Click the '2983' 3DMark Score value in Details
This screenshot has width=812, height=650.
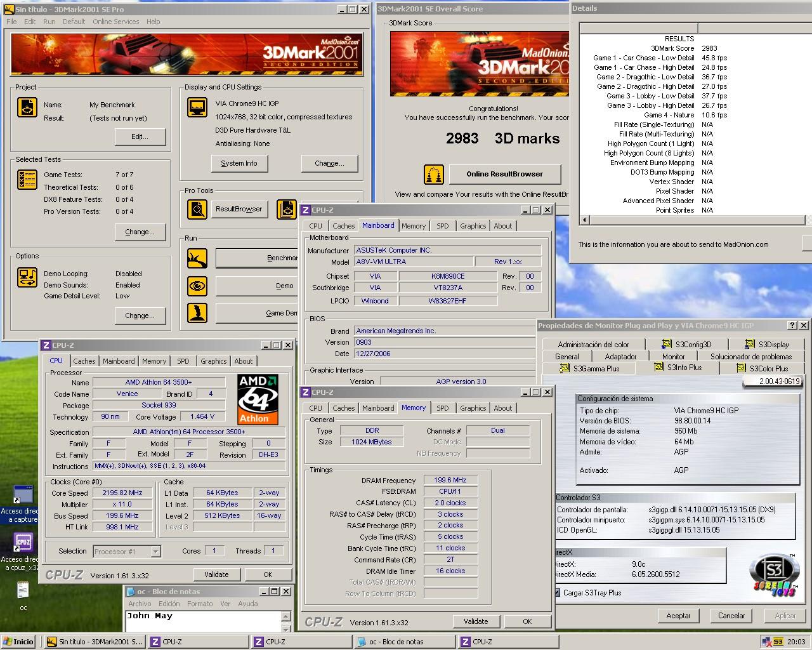tap(709, 48)
